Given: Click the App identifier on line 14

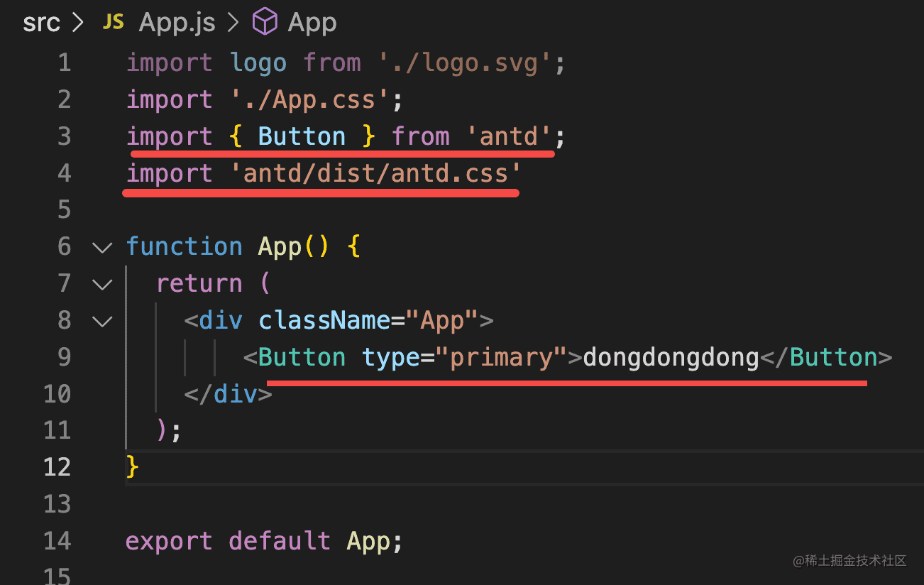Looking at the screenshot, I should pyautogui.click(x=368, y=541).
